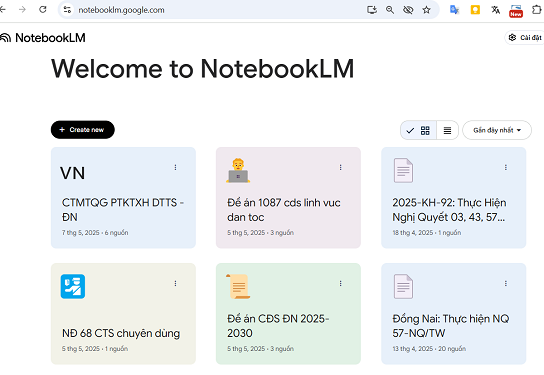Viewport: 544px width, 375px height.
Task: Click the NotebookLM logo
Action: (43, 38)
